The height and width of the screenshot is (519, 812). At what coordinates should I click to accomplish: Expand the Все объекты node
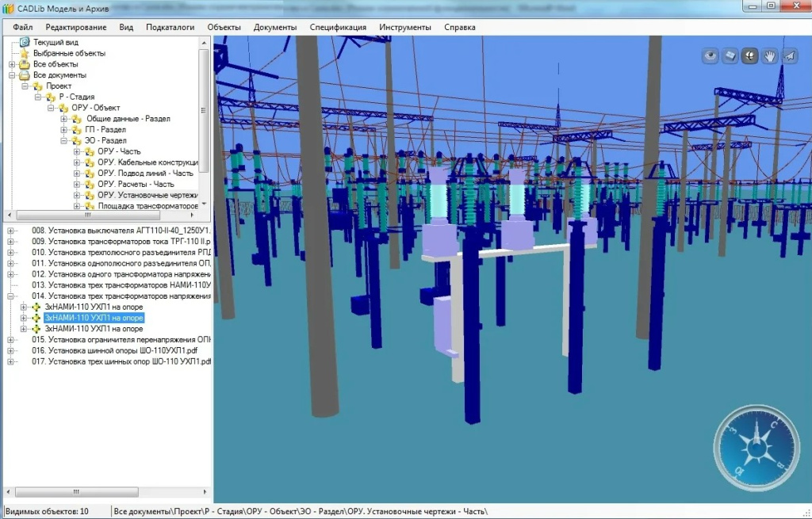[x=12, y=64]
